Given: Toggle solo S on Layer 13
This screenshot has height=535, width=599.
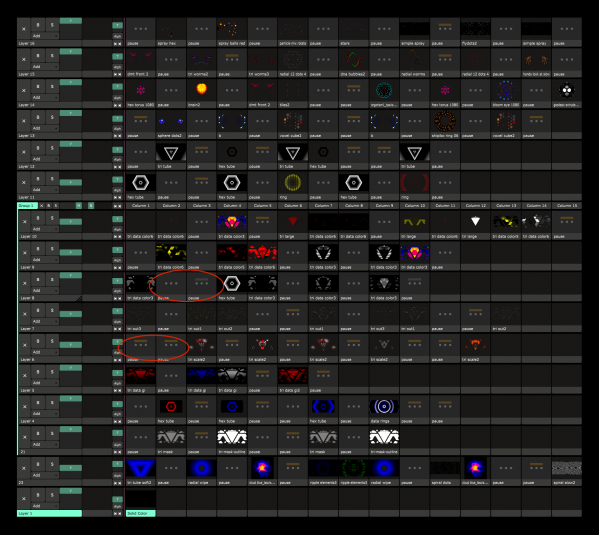Looking at the screenshot, I should (x=52, y=117).
